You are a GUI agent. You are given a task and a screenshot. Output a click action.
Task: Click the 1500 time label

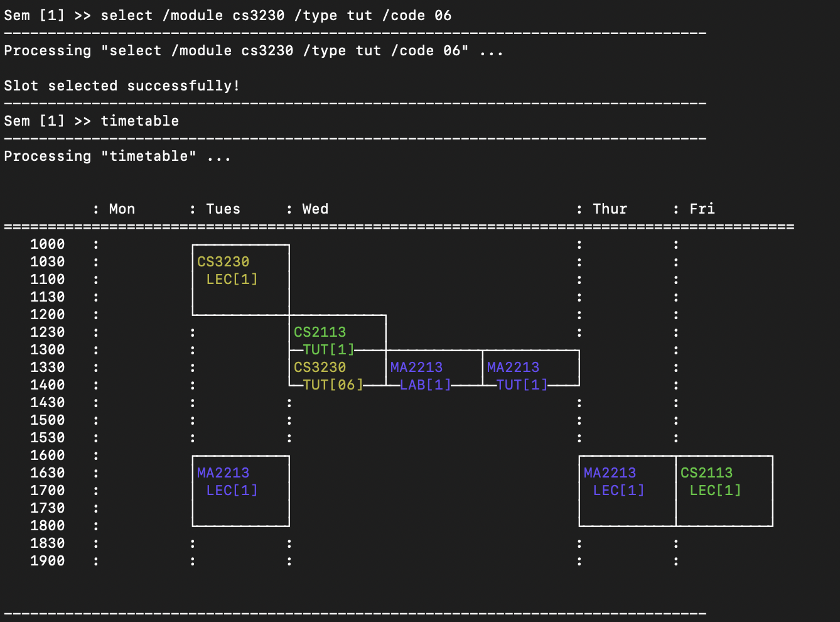[x=48, y=420]
